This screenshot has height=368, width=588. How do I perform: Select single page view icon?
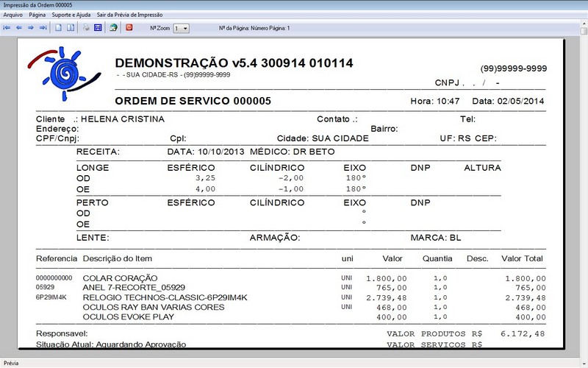pos(59,28)
